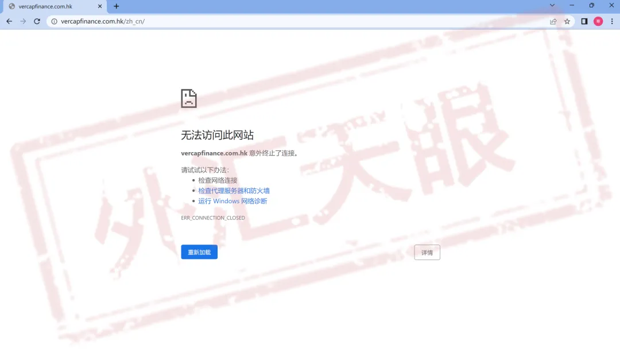
Task: Click the 无法访问此网站 heading
Action: click(217, 135)
